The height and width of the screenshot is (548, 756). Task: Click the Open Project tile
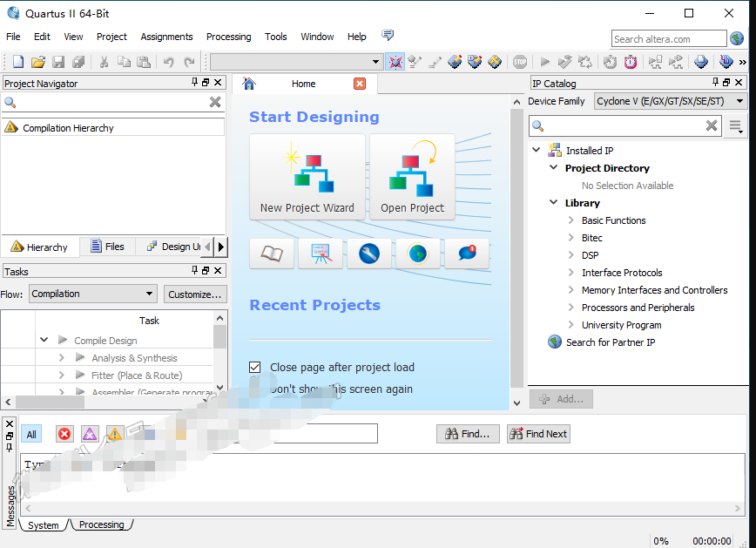(412, 177)
